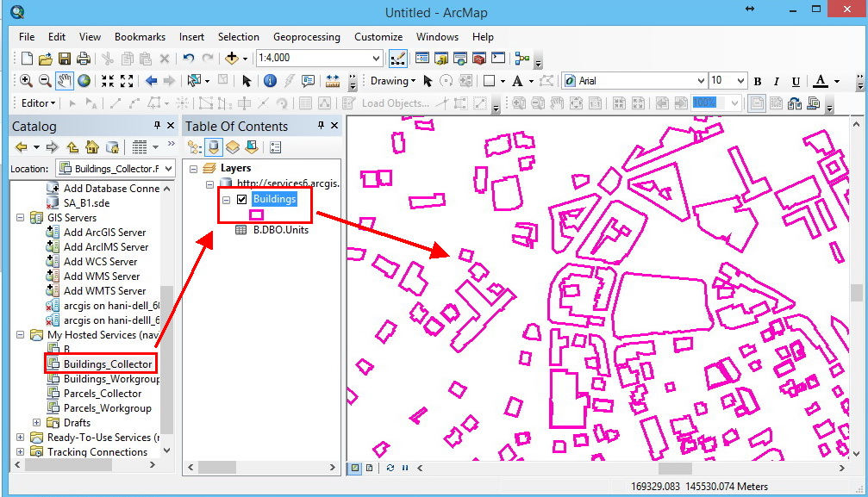868x497 pixels.
Task: Collapse My Hosted Services tree node
Action: pyautogui.click(x=21, y=335)
